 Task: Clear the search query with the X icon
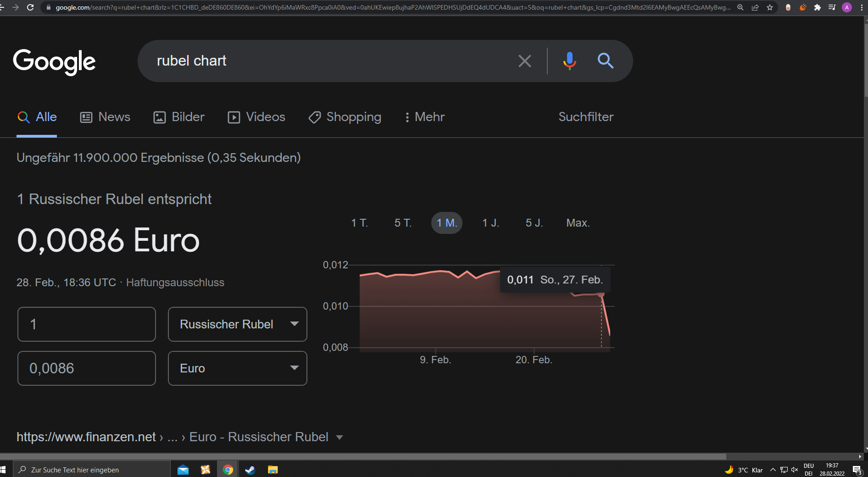[525, 61]
